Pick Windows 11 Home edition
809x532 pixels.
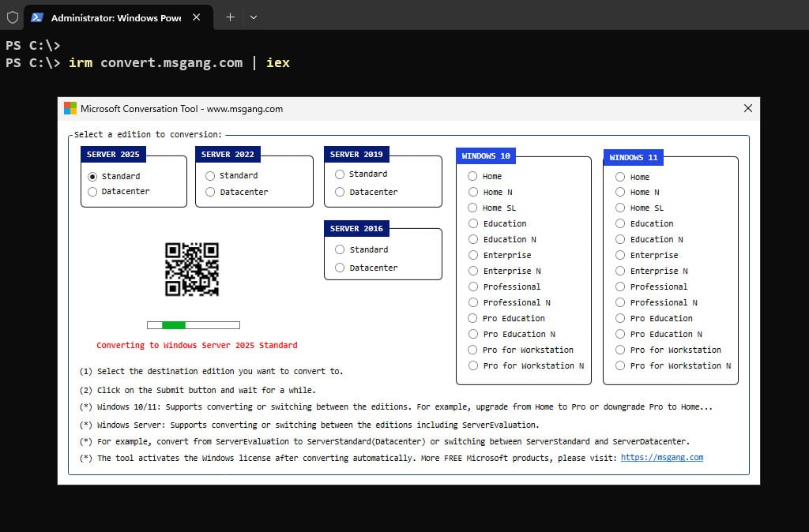(620, 177)
